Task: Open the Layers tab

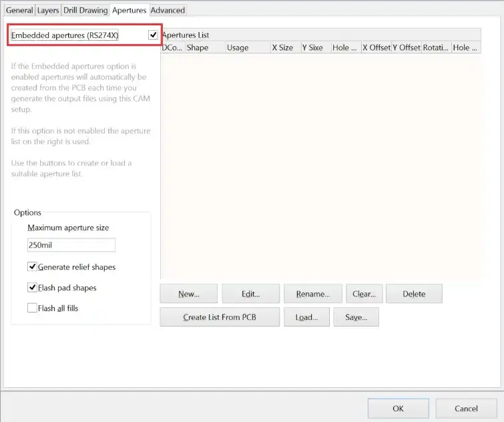Action: coord(47,10)
